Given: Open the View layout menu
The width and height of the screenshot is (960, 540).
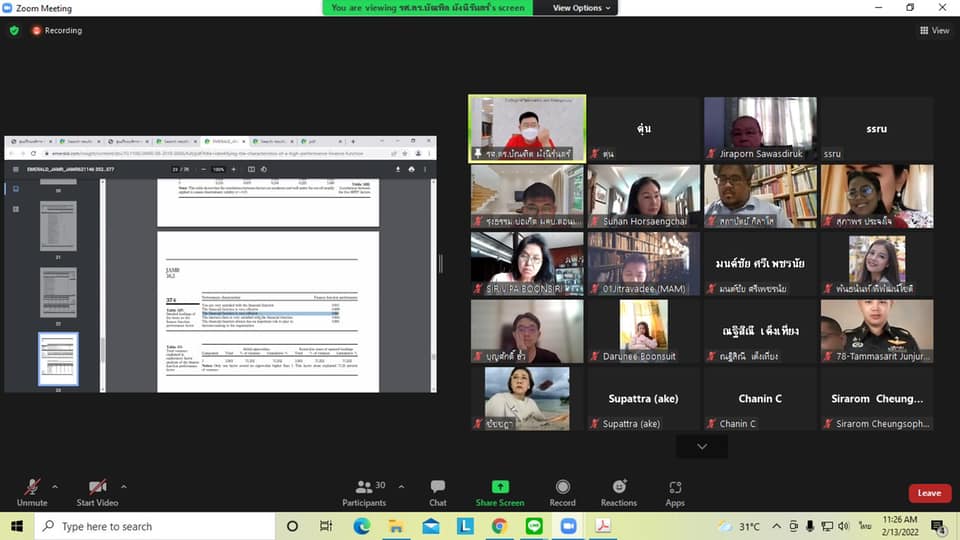Looking at the screenshot, I should 934,31.
